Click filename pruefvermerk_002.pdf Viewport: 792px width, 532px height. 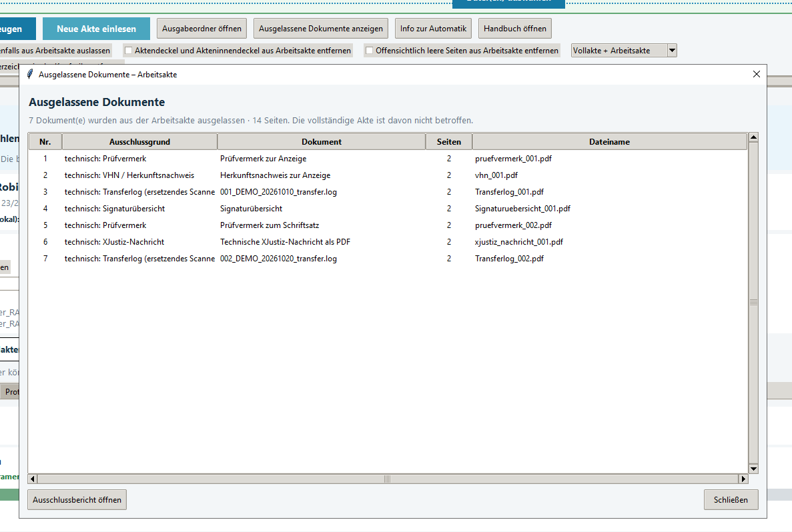pyautogui.click(x=513, y=225)
